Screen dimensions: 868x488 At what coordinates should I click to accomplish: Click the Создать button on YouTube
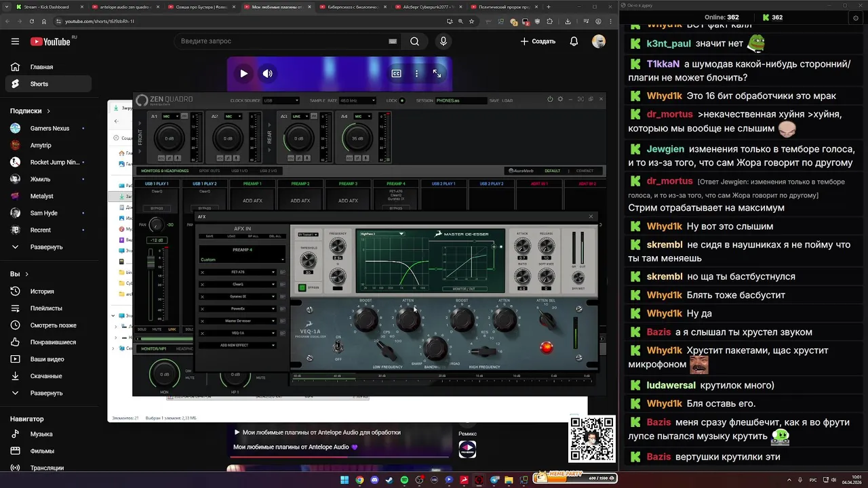538,41
